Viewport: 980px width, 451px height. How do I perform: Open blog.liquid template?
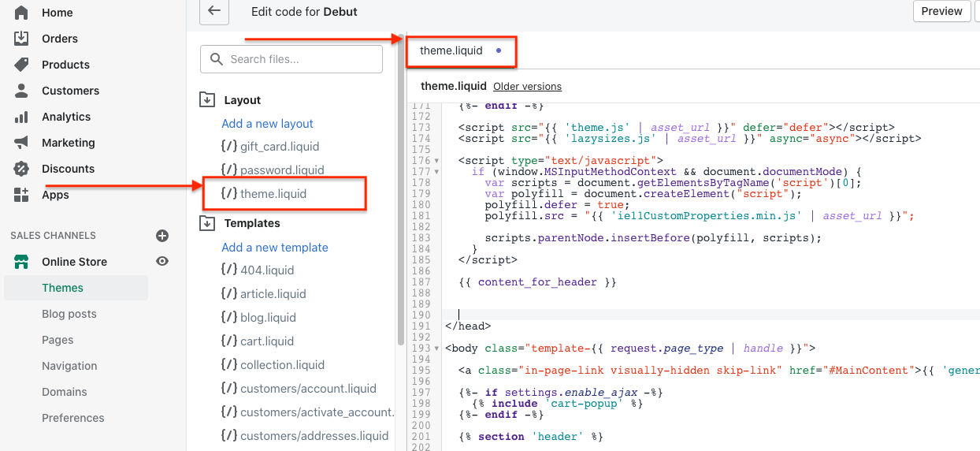268,317
